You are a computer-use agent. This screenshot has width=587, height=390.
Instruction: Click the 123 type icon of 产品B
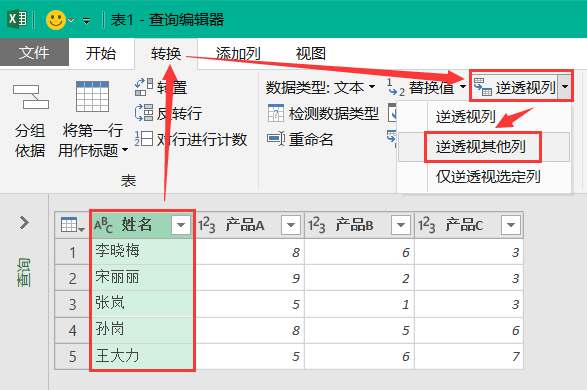[316, 225]
